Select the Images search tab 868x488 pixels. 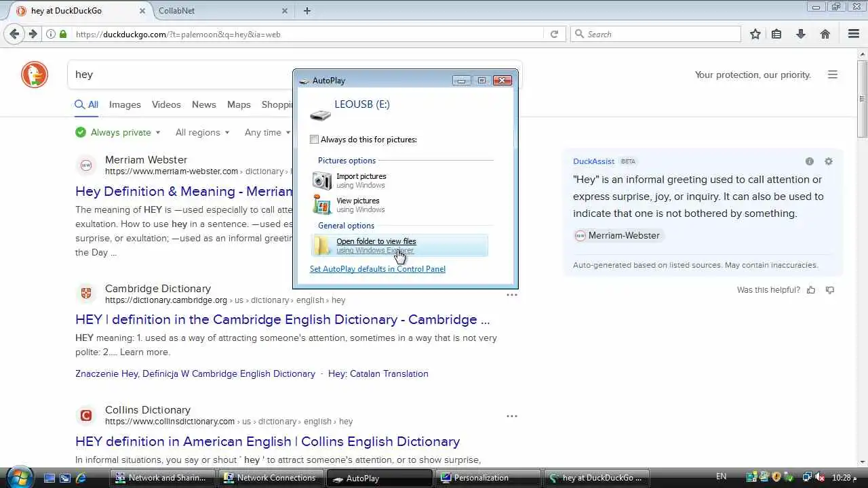coord(125,104)
